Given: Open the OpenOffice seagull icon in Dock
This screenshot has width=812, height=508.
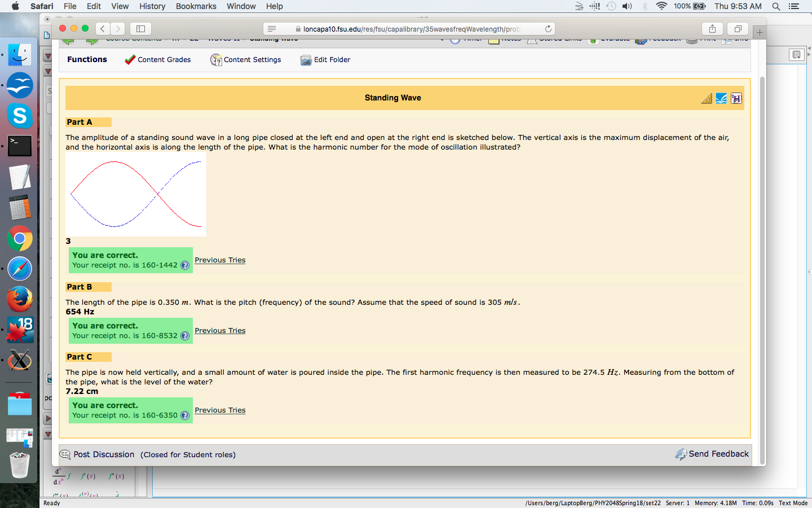Looking at the screenshot, I should coord(20,85).
